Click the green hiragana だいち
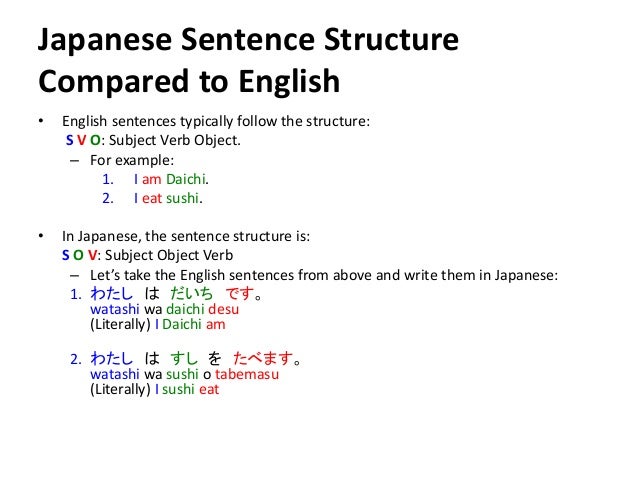Screen dimensions: 638x479 pyautogui.click(x=189, y=296)
